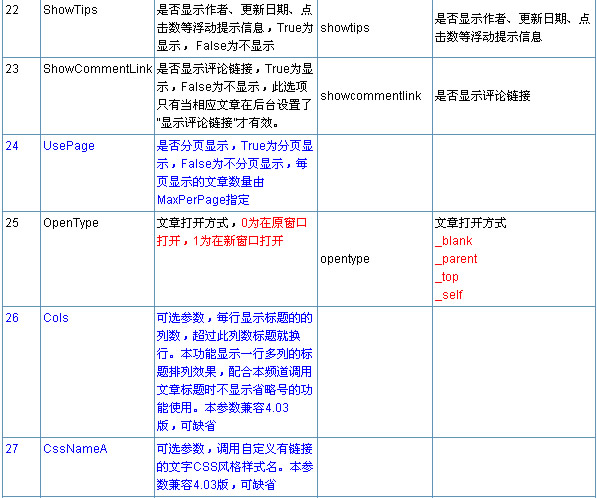This screenshot has width=597, height=498.
Task: Click the ShowTips parameter name
Action: (70, 10)
